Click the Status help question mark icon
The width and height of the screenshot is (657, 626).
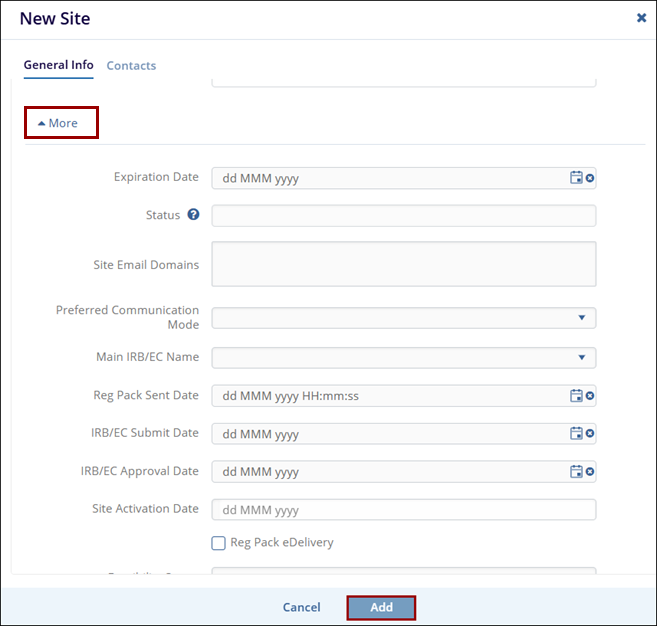194,215
